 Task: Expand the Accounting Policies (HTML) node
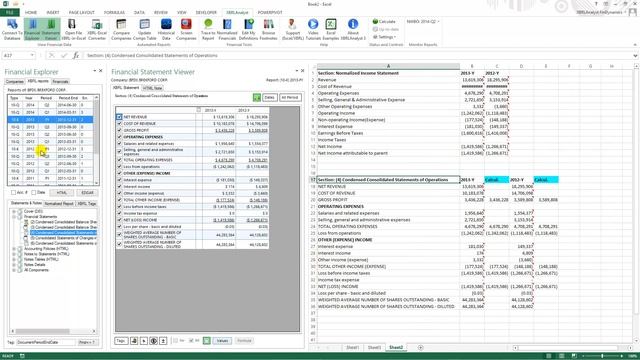(x=14, y=249)
